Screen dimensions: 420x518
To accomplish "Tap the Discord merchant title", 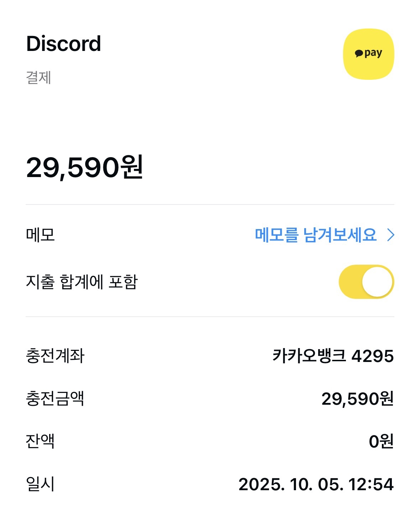I will pyautogui.click(x=64, y=44).
